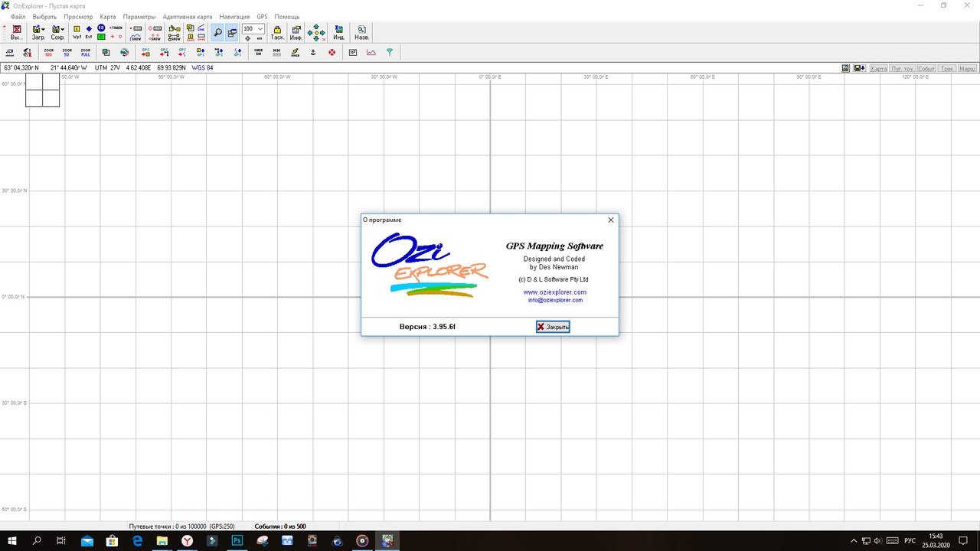Image resolution: width=980 pixels, height=551 pixels.
Task: Select the Wpt waypoint placement tool
Action: pyautogui.click(x=77, y=32)
